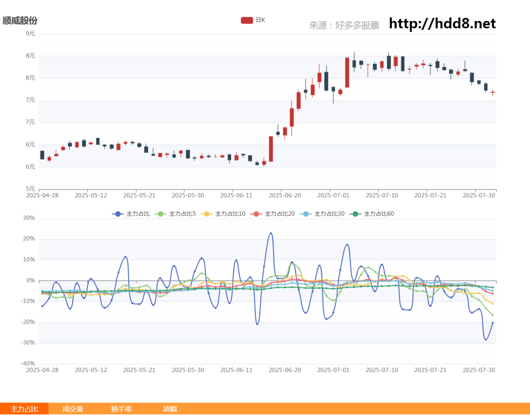
Task: Click the 2025-07-10 label on candlestick axis
Action: (382, 195)
